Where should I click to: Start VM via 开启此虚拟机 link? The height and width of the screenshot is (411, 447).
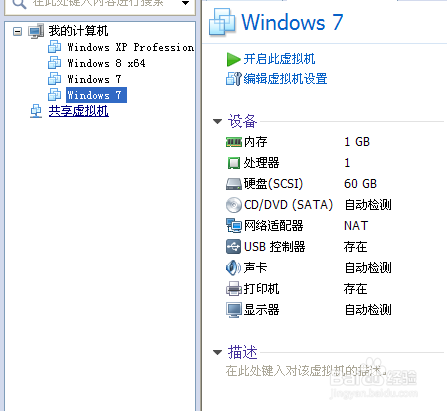279,59
